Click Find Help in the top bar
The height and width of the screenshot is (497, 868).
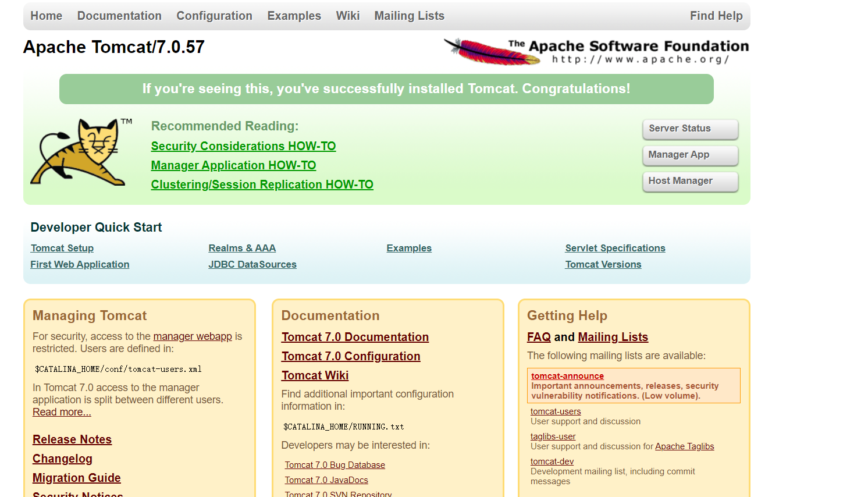pyautogui.click(x=716, y=16)
